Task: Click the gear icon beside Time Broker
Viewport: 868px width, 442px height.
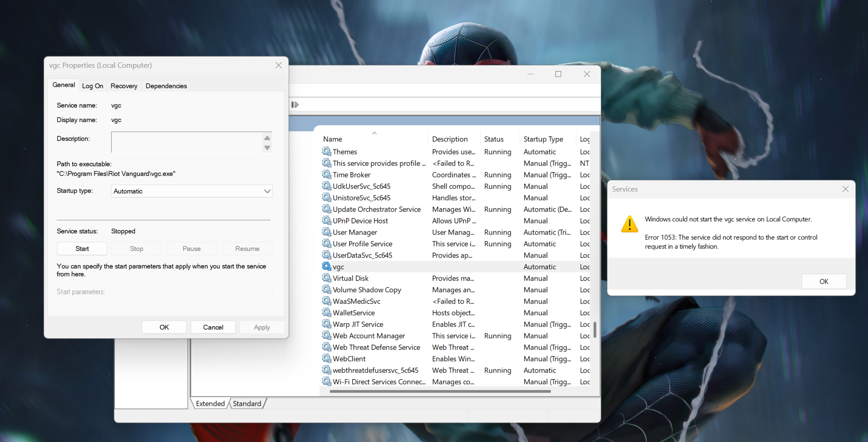Action: click(326, 175)
